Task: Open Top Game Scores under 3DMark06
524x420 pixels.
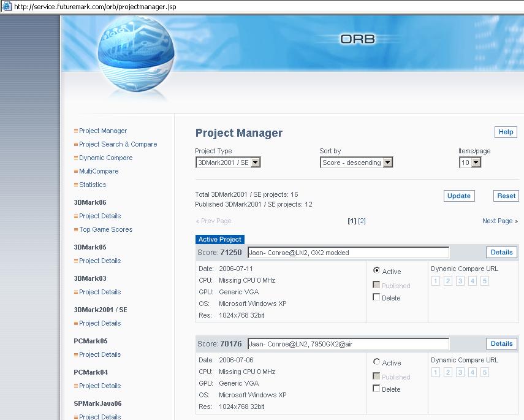Action: tap(105, 229)
